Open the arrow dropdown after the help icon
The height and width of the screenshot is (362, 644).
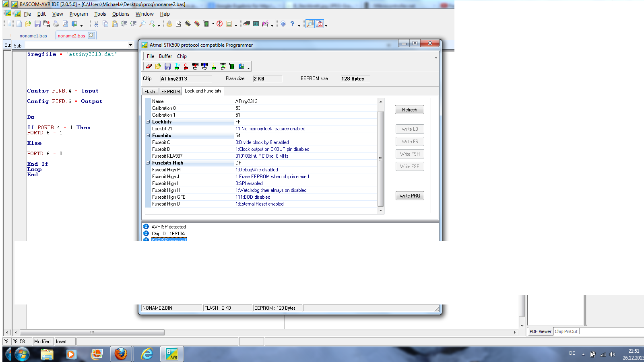tap(299, 25)
